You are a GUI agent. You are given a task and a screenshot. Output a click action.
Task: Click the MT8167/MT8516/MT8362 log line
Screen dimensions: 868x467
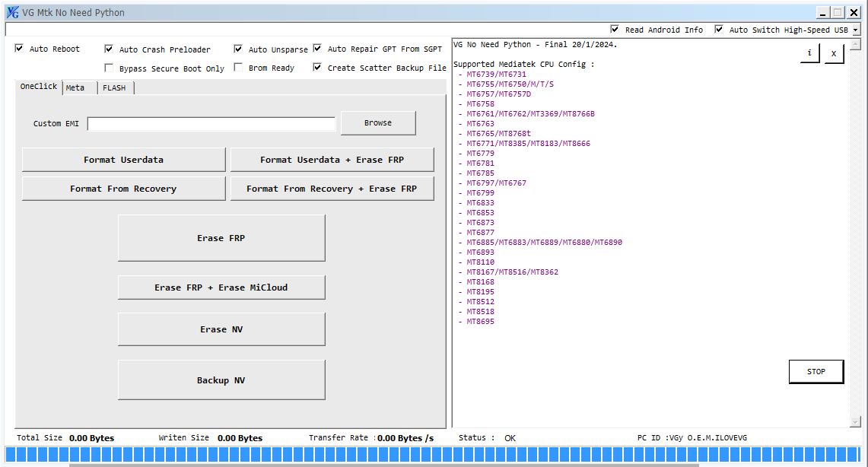point(512,272)
